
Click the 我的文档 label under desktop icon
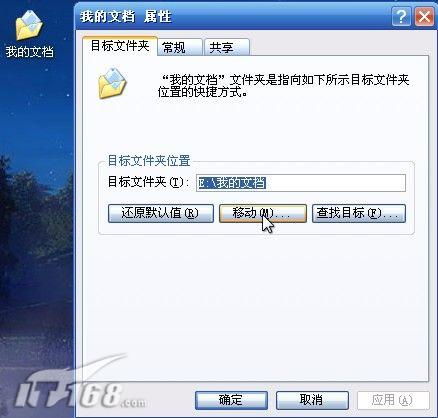pyautogui.click(x=29, y=52)
